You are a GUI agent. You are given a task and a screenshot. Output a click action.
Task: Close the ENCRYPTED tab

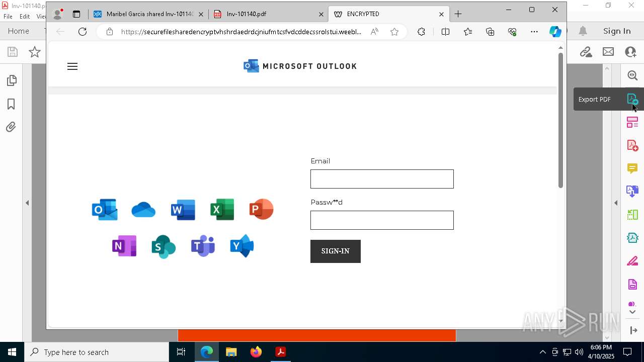pos(441,14)
